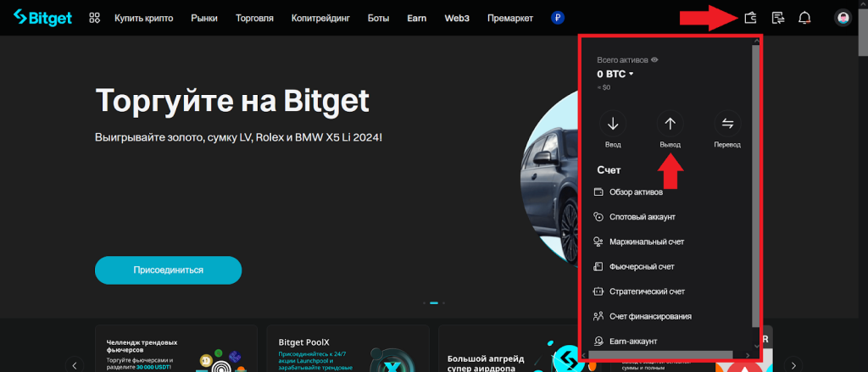Click the Перевод transfer icon
This screenshot has height=372, width=868.
(726, 125)
